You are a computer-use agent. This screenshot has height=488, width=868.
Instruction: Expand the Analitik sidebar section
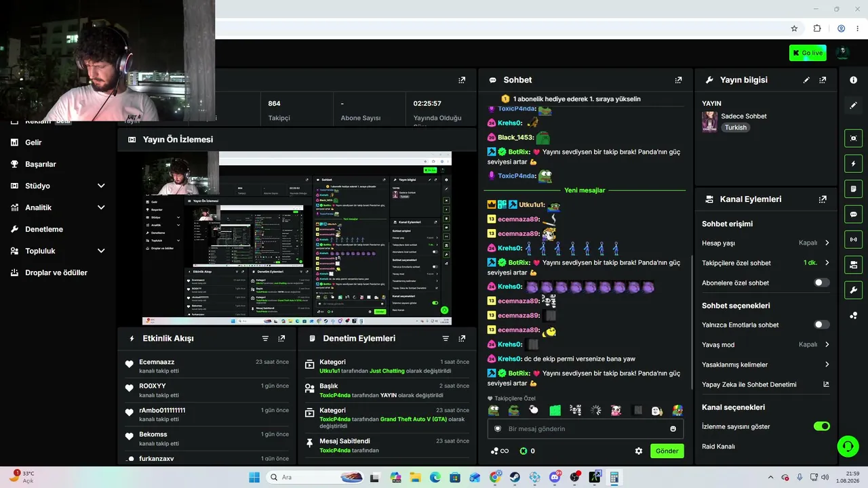pyautogui.click(x=101, y=207)
